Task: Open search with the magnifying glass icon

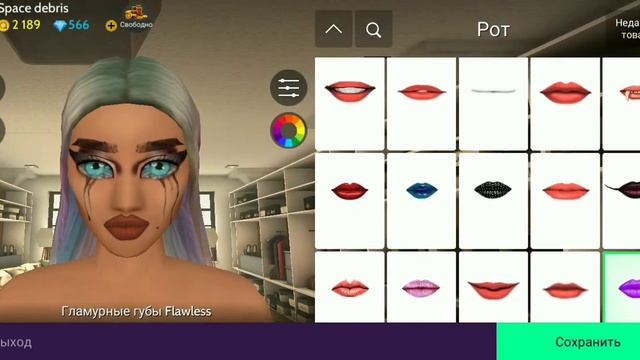Action: pyautogui.click(x=373, y=29)
